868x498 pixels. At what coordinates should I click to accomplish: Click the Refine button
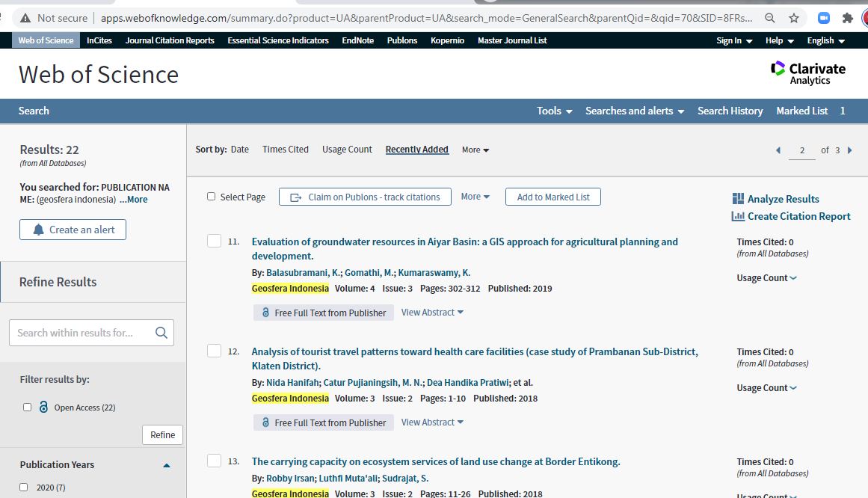(162, 435)
